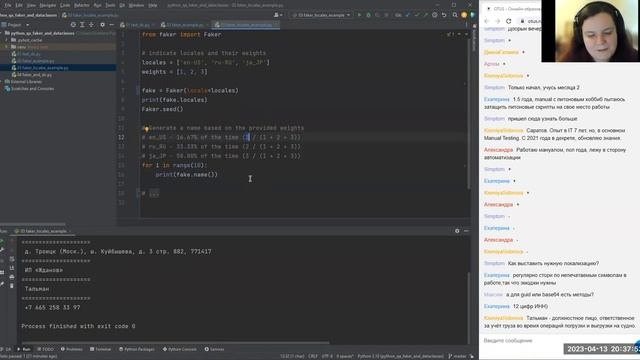Start the Debug bug icon
This screenshot has height=360, width=640.
click(368, 15)
